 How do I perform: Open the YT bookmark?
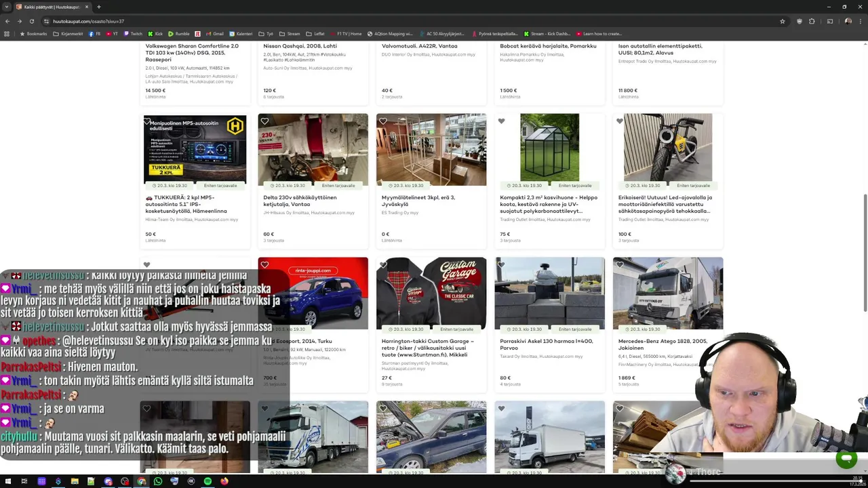point(112,33)
